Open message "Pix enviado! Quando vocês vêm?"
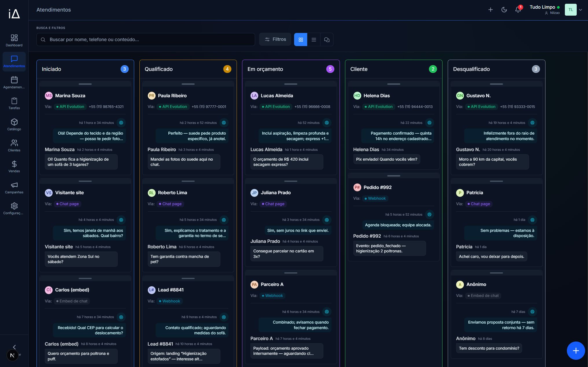588x367 pixels. [387, 159]
